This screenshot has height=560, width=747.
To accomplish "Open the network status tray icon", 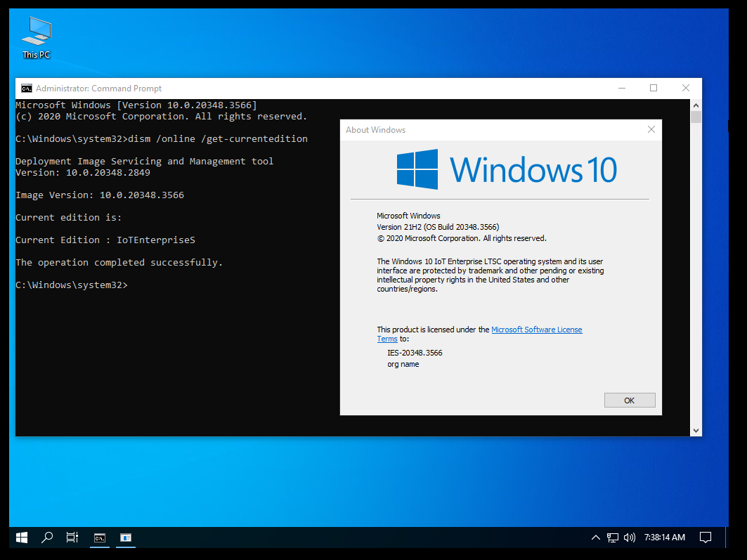I will pos(613,538).
